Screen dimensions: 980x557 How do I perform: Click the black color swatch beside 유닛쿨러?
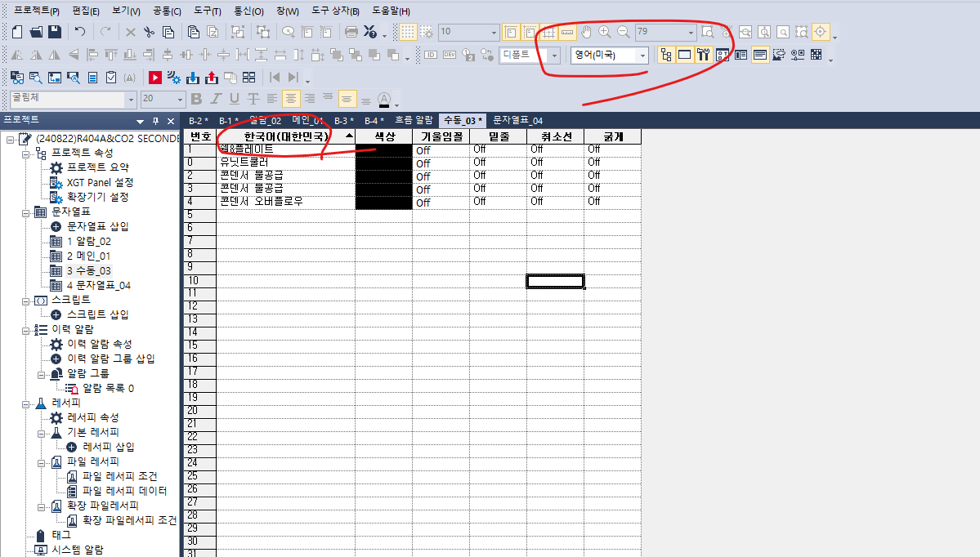pyautogui.click(x=383, y=162)
